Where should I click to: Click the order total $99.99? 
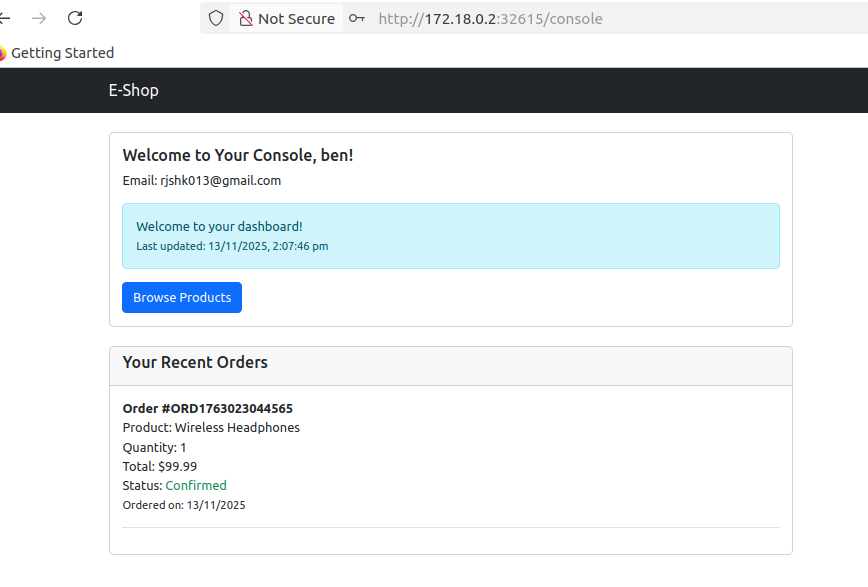pos(177,466)
